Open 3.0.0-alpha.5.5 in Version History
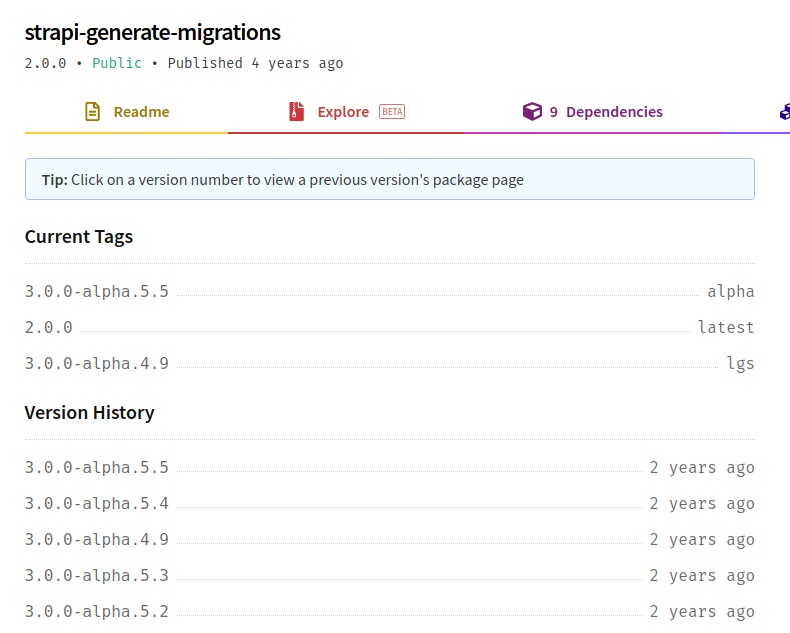Screen dimensions: 790x633 (x=97, y=467)
